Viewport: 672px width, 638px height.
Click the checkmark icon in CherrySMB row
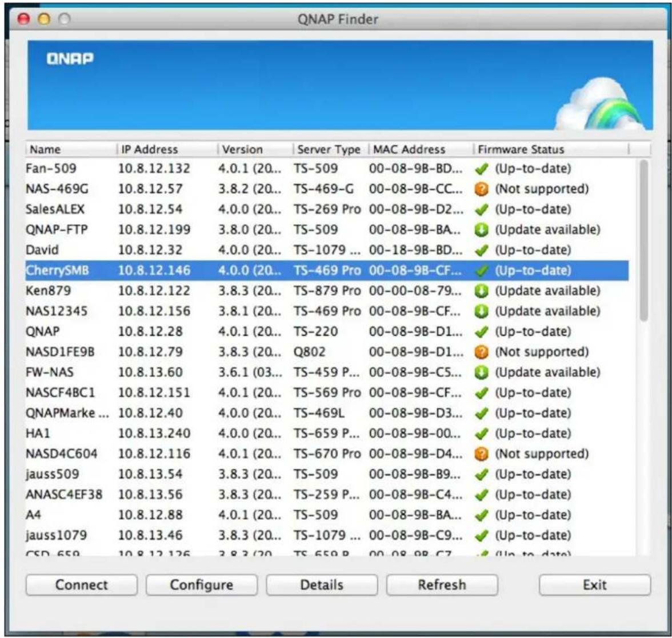tap(481, 271)
